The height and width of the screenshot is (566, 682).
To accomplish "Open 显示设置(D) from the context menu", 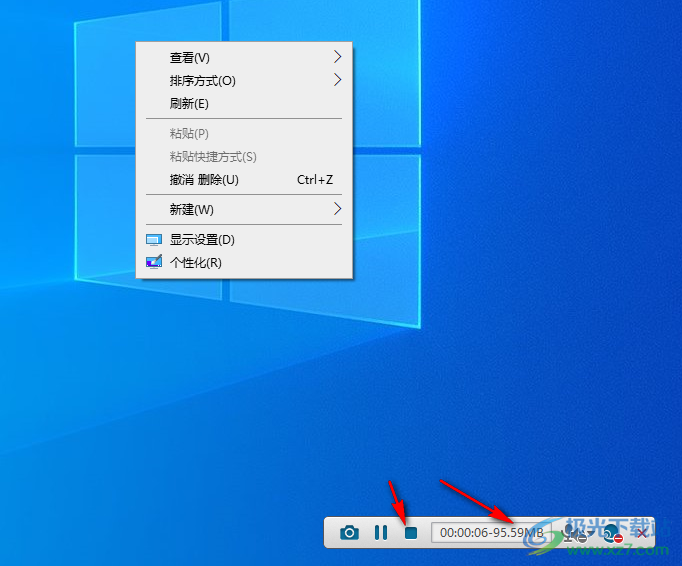I will coord(244,240).
